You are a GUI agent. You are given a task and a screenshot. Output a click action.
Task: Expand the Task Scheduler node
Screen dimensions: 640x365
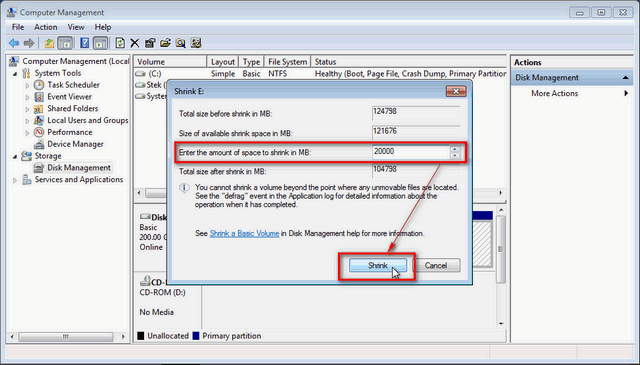[27, 85]
